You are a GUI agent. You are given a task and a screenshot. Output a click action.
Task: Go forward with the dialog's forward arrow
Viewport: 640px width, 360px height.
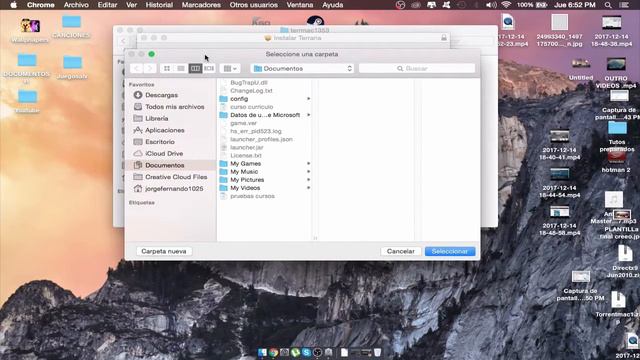pyautogui.click(x=150, y=69)
